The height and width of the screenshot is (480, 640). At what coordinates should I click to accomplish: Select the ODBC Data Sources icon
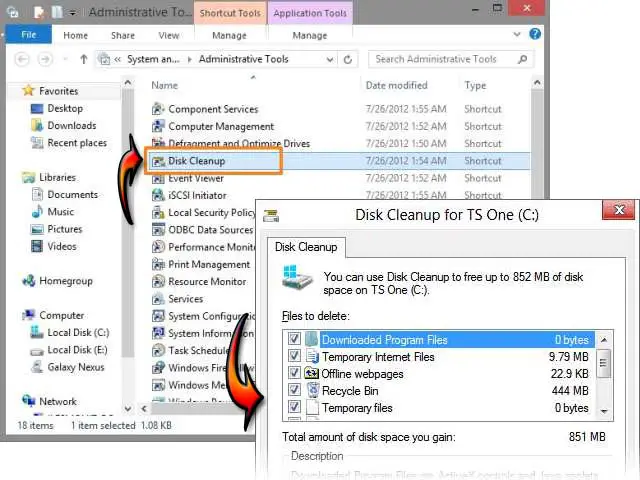(158, 230)
